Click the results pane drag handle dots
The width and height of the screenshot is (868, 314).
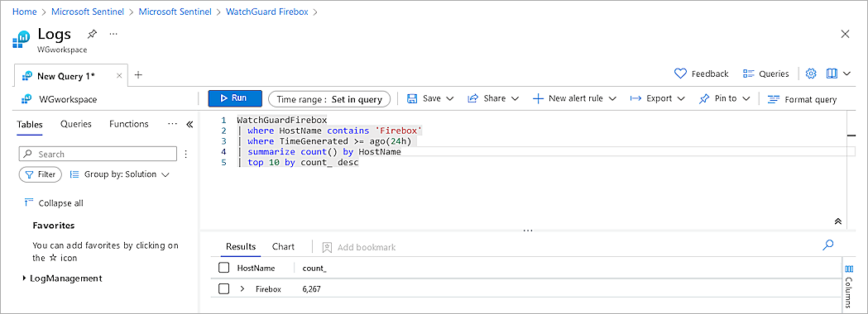(x=528, y=231)
